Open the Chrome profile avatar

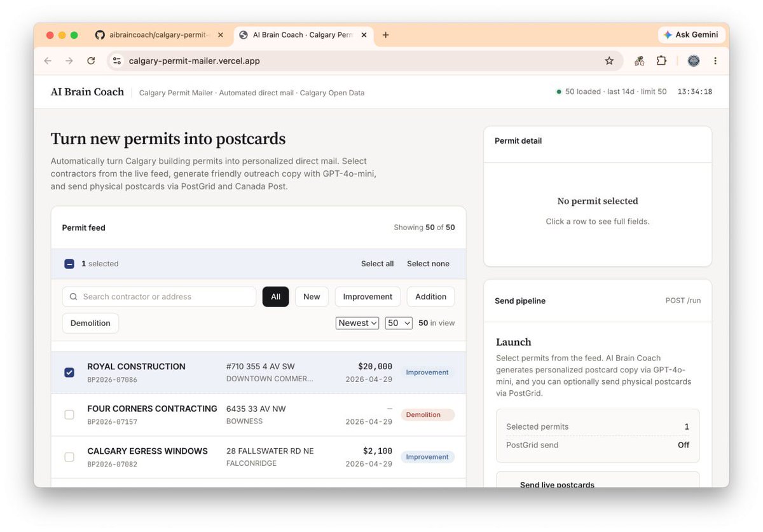pyautogui.click(x=694, y=61)
